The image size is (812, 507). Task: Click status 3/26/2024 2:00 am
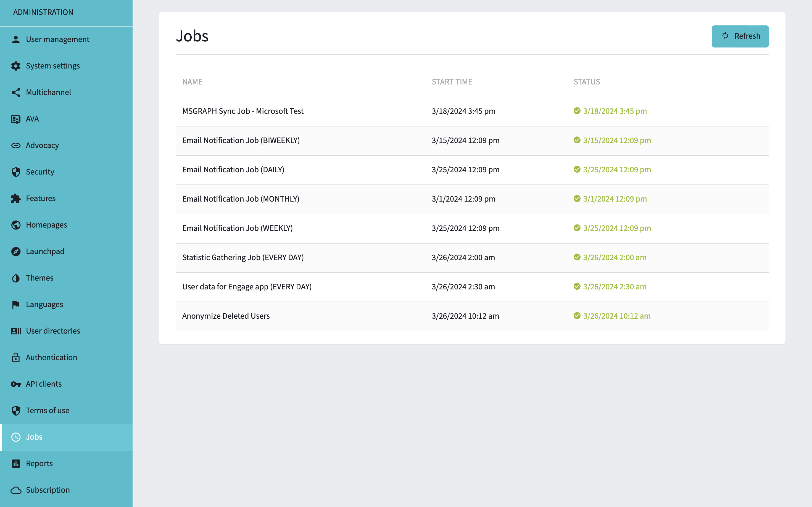(x=615, y=257)
